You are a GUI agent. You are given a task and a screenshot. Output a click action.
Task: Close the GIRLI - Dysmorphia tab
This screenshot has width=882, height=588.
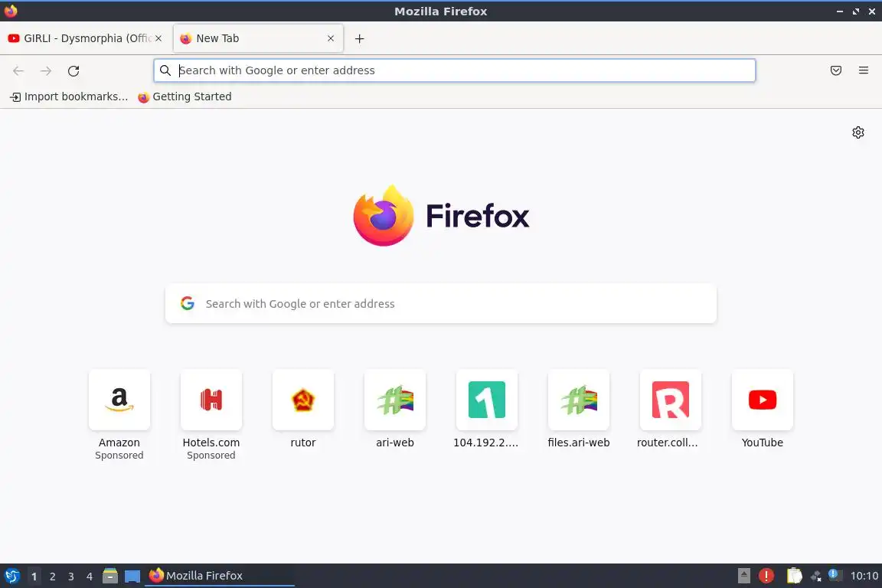pos(158,38)
